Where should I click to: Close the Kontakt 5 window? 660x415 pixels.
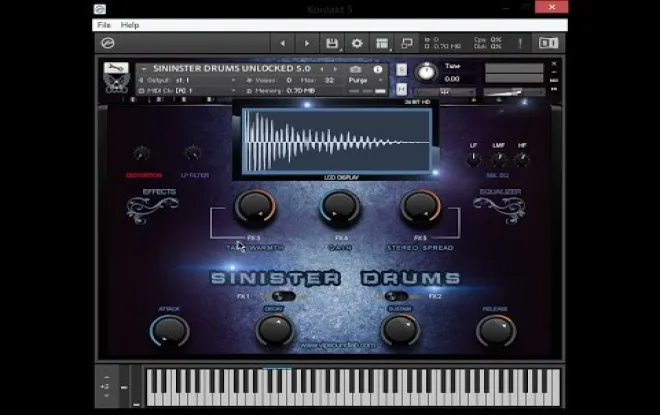tap(551, 7)
